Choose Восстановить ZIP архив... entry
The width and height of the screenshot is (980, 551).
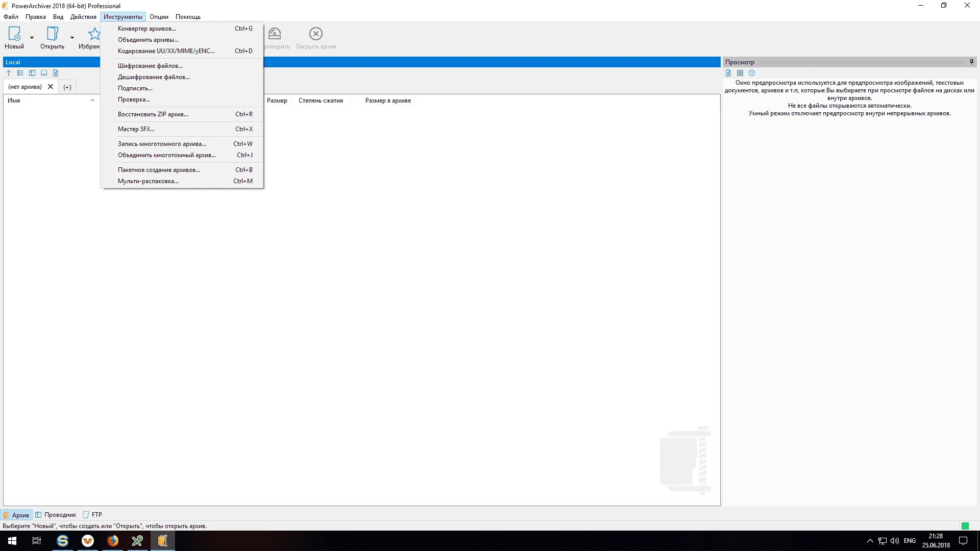click(182, 114)
